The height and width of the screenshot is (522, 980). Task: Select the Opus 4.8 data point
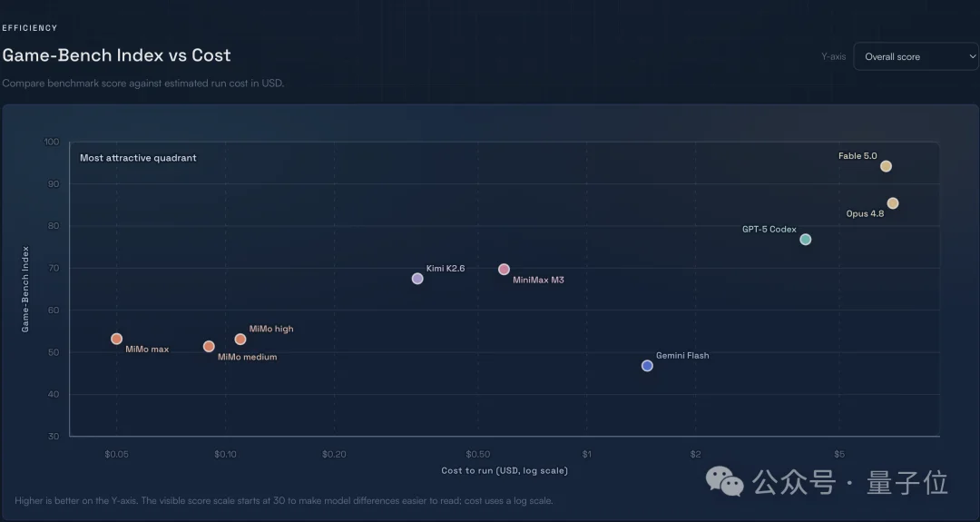coord(893,203)
